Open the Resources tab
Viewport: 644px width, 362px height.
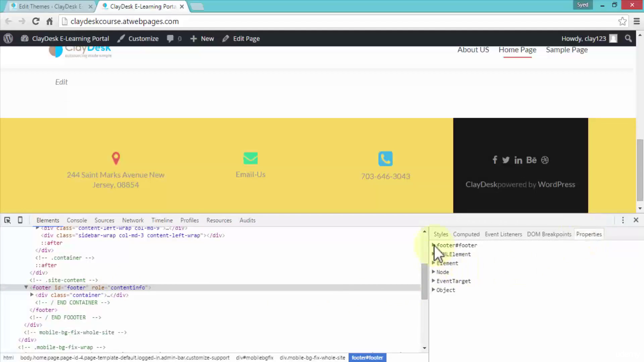tap(219, 220)
